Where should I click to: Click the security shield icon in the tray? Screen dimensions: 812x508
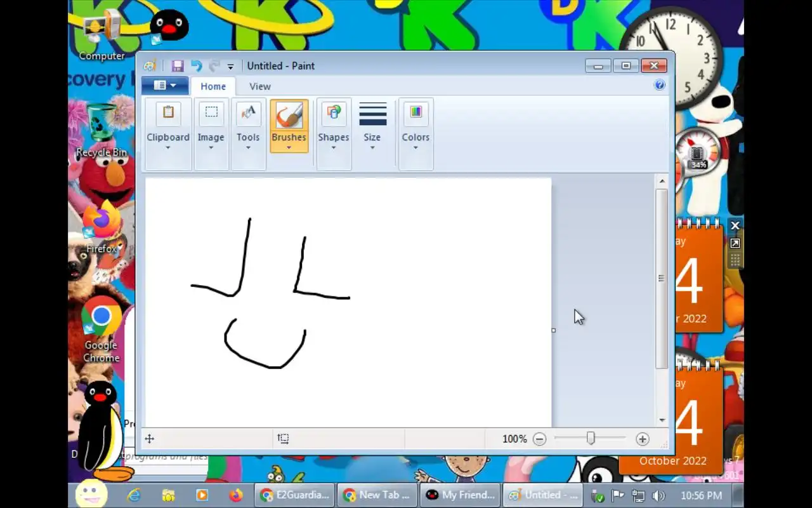597,496
